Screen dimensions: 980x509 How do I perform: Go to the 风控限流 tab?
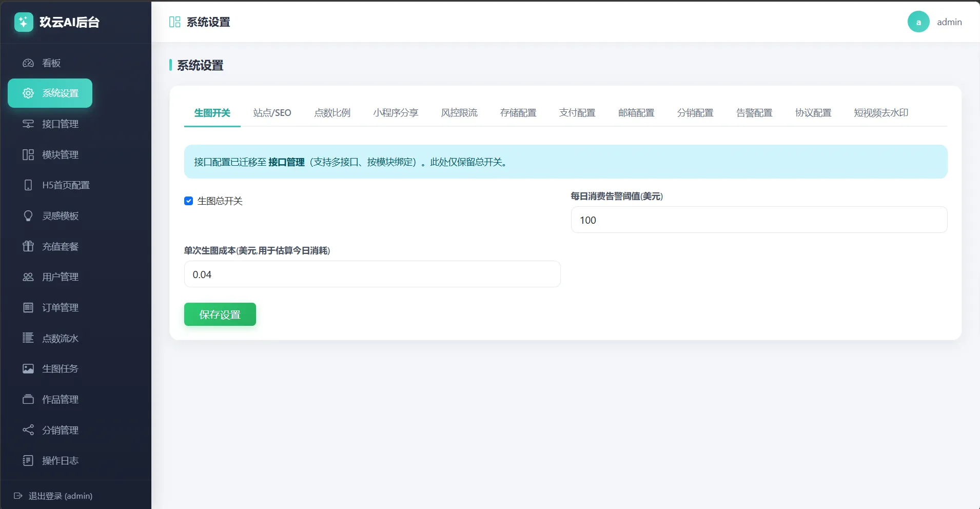click(x=459, y=112)
